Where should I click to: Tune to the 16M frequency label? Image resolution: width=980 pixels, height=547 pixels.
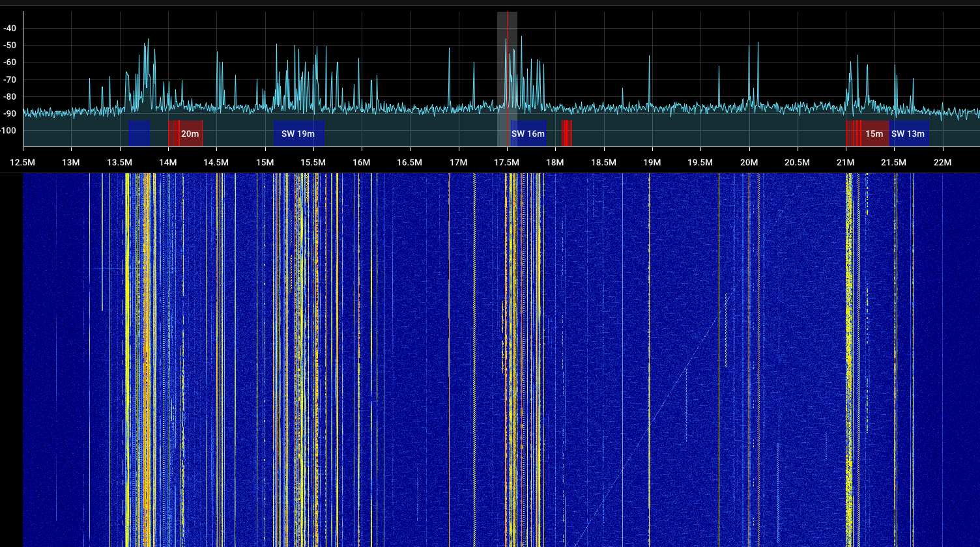point(362,162)
